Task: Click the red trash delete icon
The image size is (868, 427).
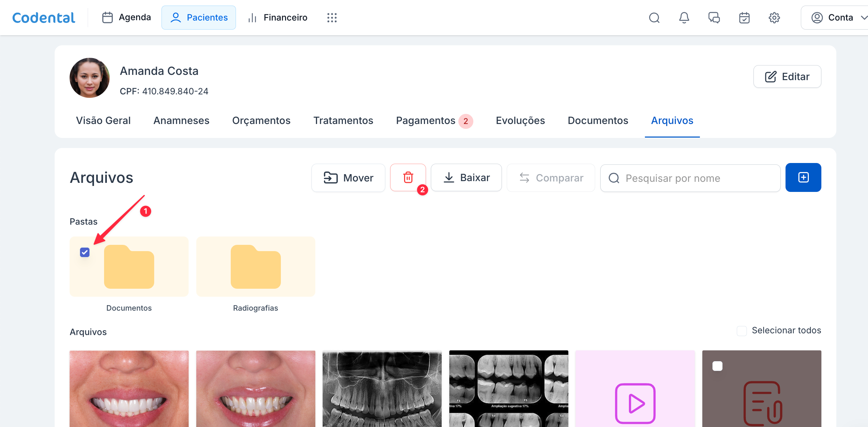Action: coord(408,178)
